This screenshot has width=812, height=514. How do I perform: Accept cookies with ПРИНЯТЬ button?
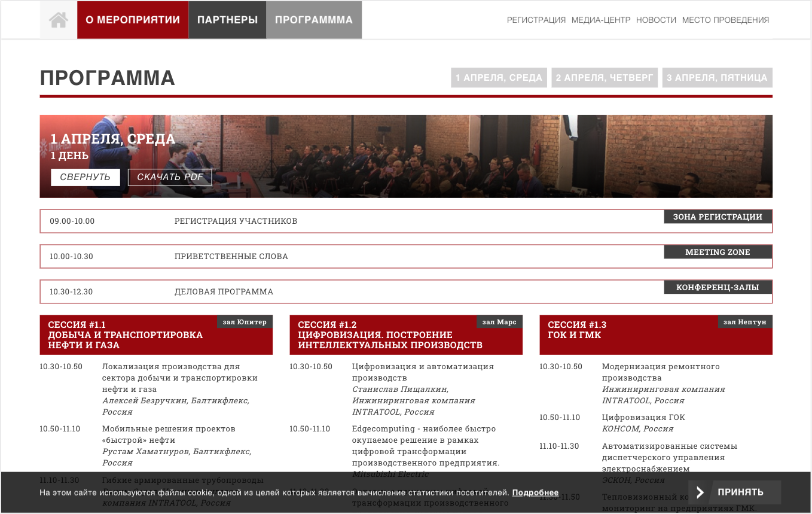(735, 492)
